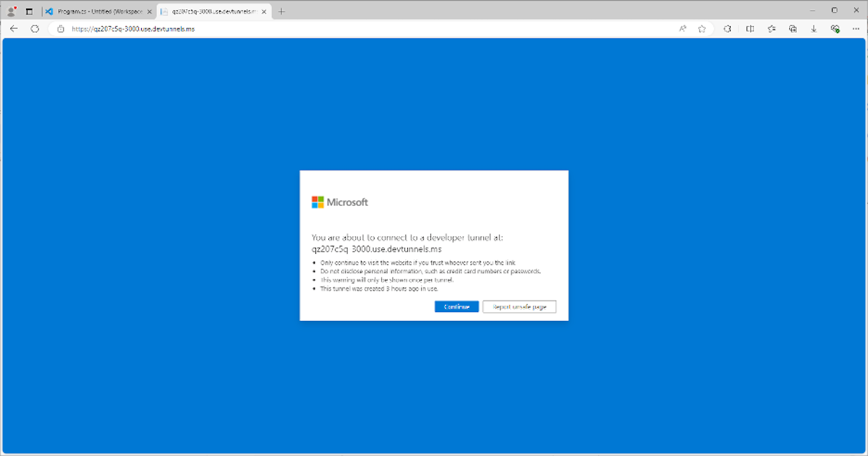Open the Settings and more menu
The width and height of the screenshot is (868, 456).
[x=855, y=29]
